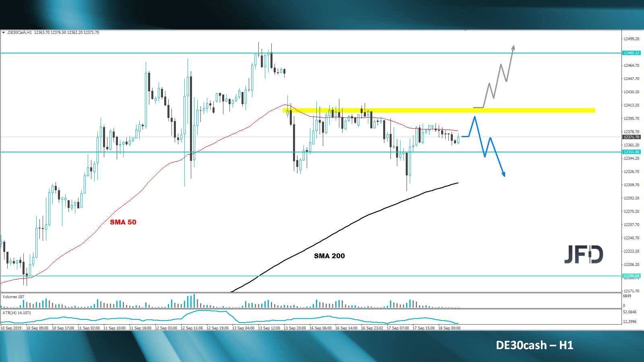Open the chart dropdown triangle beside .DE30Cash,H1
Screen dimensions: 644x362
click(x=3, y=33)
